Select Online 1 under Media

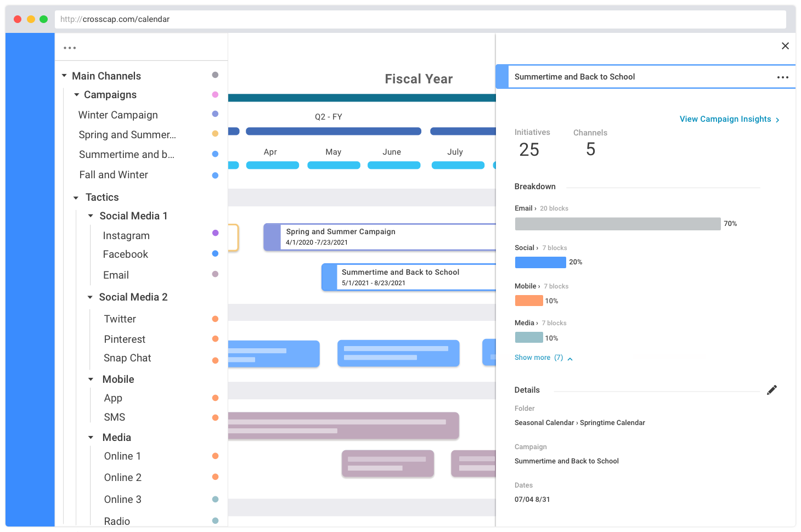[x=122, y=456]
